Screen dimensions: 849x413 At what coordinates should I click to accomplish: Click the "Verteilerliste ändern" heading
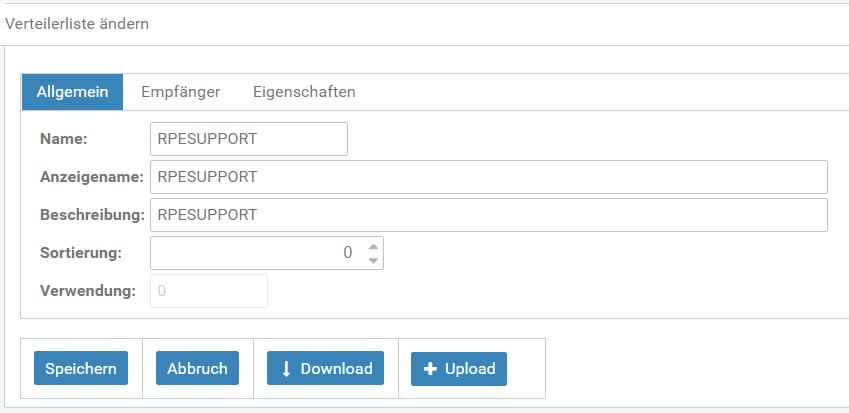pyautogui.click(x=78, y=24)
